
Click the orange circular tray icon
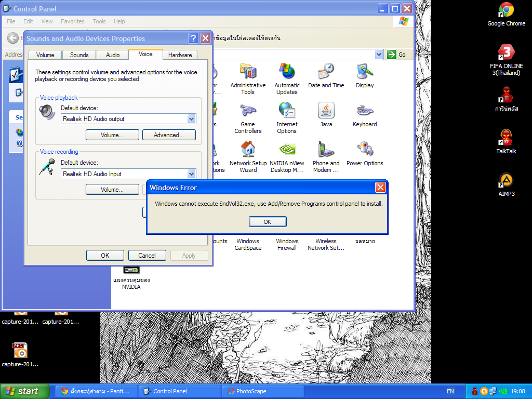[484, 391]
